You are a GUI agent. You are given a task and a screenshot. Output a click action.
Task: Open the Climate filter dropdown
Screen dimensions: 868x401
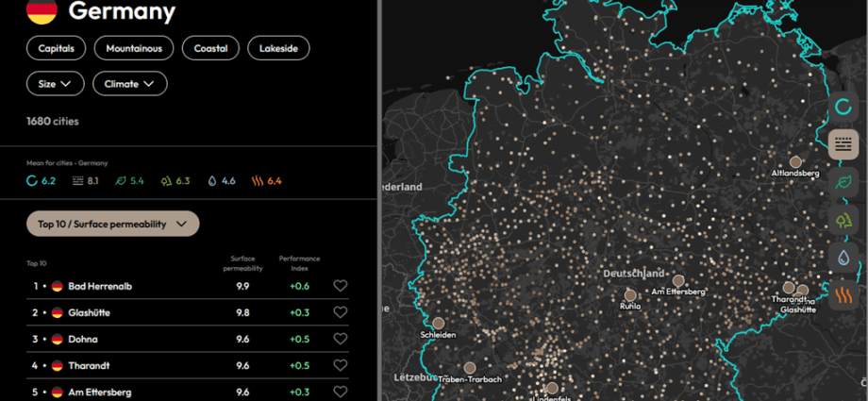point(130,84)
